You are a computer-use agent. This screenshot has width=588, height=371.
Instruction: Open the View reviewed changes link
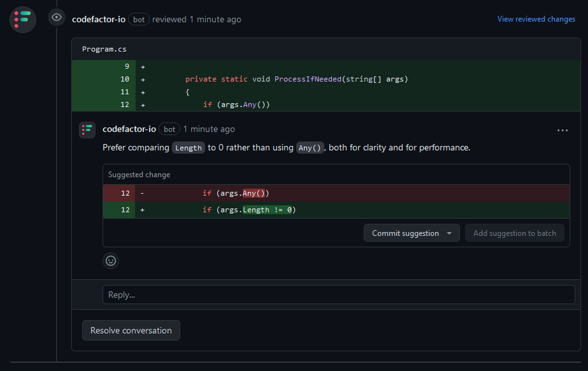536,19
